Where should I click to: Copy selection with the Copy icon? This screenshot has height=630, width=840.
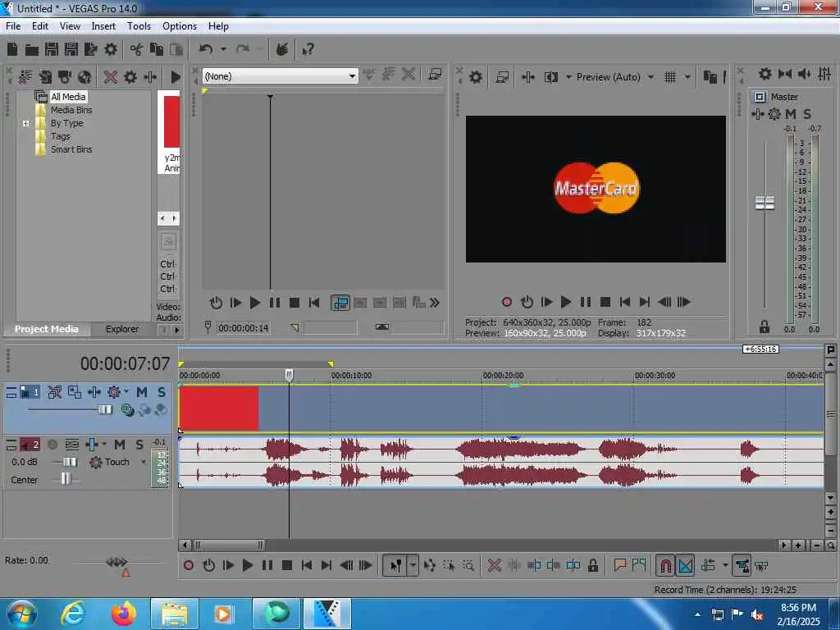tap(157, 50)
